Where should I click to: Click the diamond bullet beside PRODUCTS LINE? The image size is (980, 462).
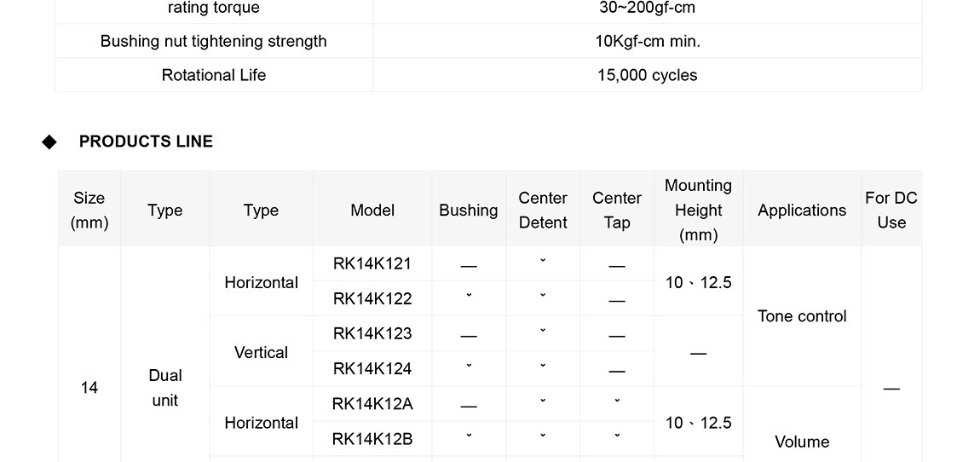(x=49, y=141)
